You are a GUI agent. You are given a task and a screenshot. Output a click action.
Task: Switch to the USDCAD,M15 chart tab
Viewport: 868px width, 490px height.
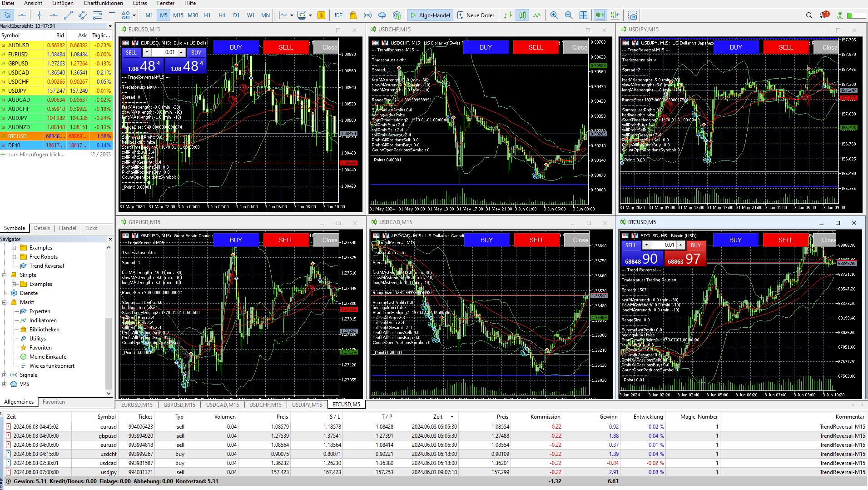[223, 405]
